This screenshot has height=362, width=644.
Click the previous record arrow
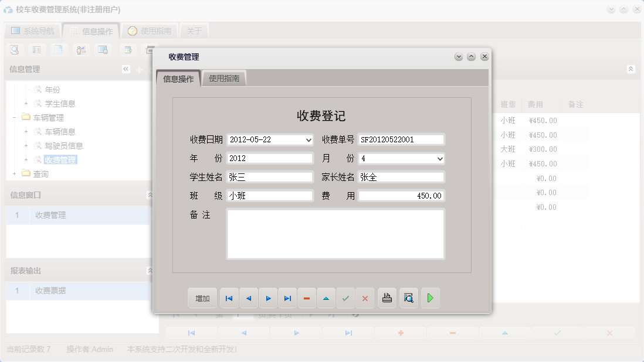[249, 298]
